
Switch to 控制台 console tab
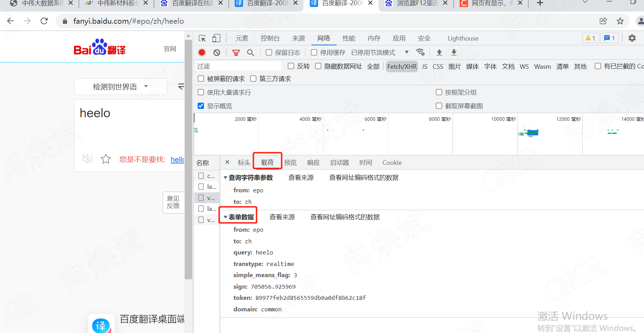pos(270,38)
